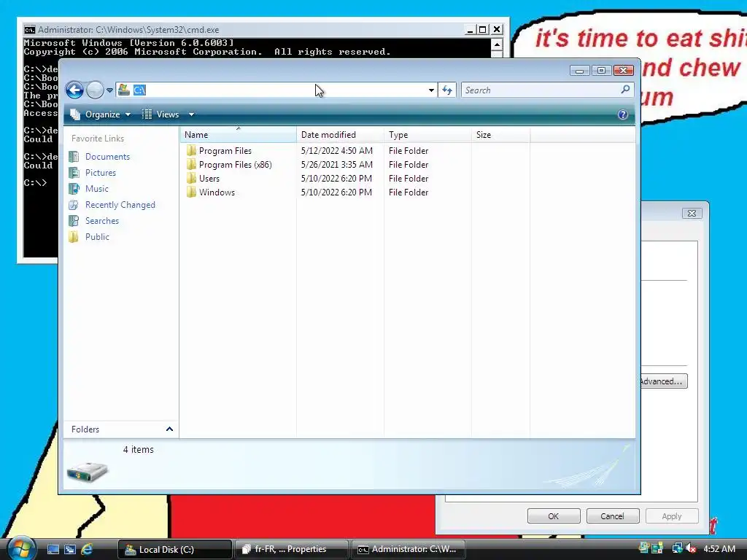
Task: Open Recently Changed in Favorite Links
Action: (x=120, y=205)
